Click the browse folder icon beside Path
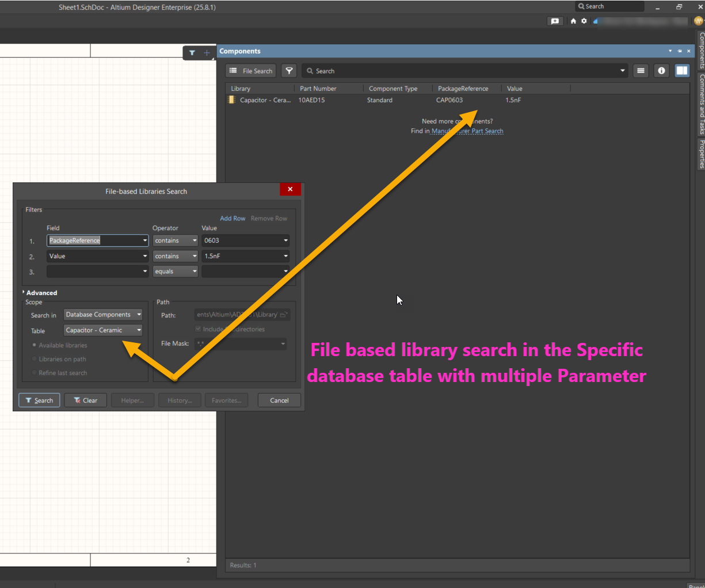The image size is (705, 588). pos(283,315)
